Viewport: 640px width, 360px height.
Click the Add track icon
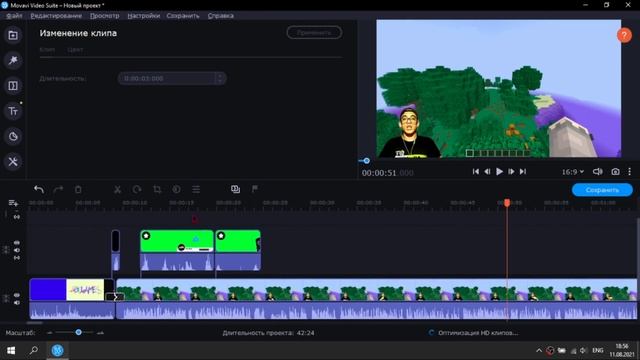13,203
